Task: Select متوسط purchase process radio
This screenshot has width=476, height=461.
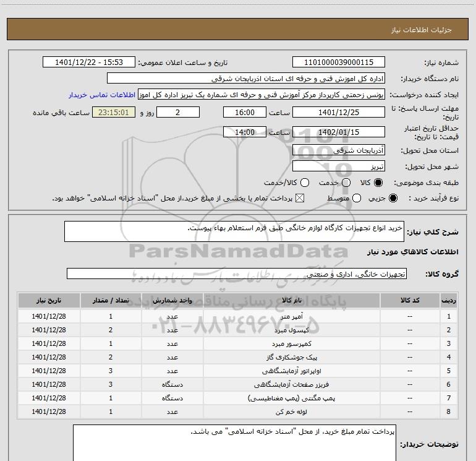Action: (357, 199)
